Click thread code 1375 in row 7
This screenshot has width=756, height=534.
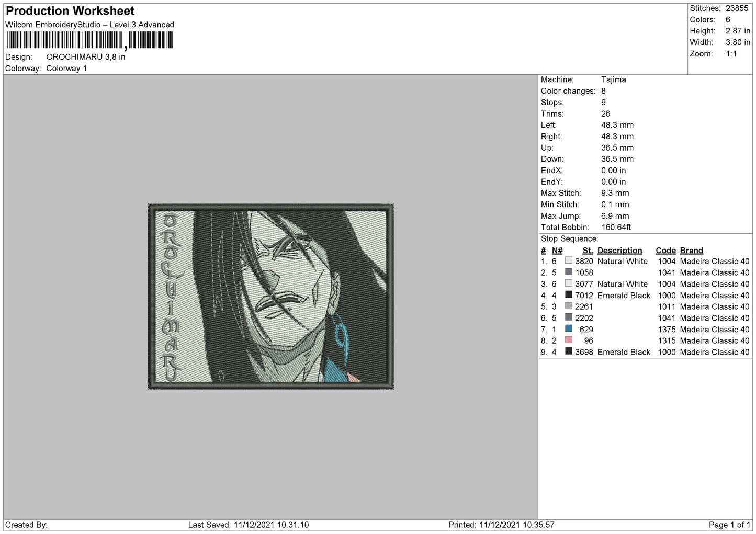click(x=667, y=330)
